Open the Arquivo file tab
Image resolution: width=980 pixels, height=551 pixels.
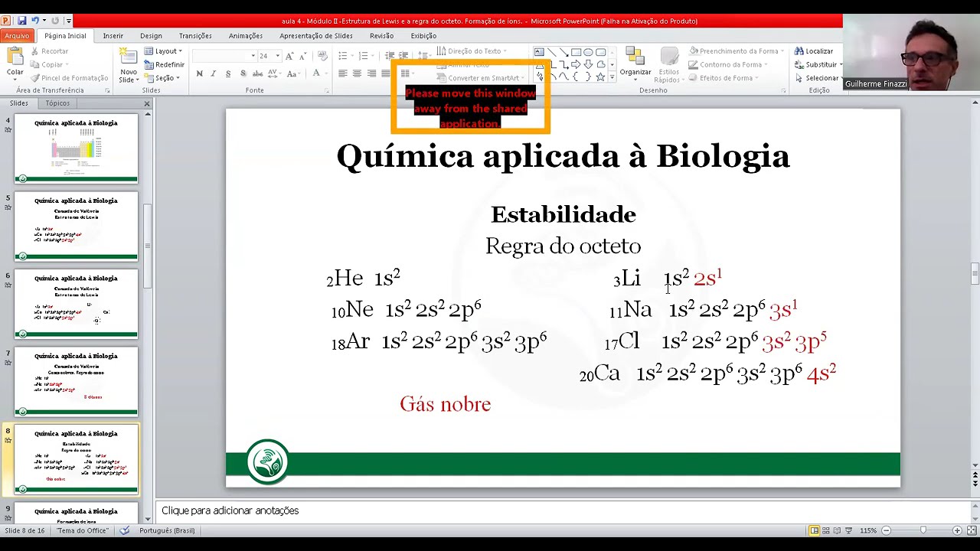click(x=16, y=36)
